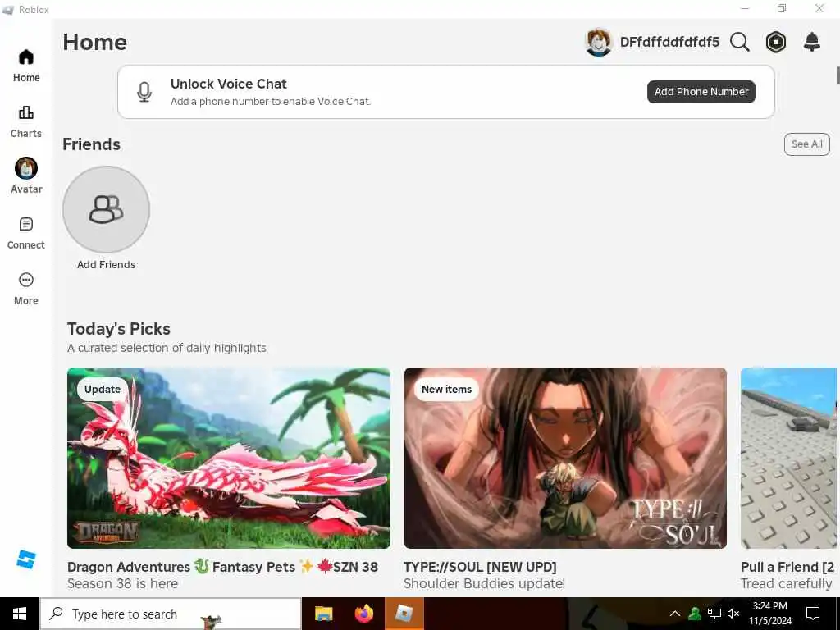Click the Today's Picks heading
Screen dimensions: 840x630
pos(119,329)
